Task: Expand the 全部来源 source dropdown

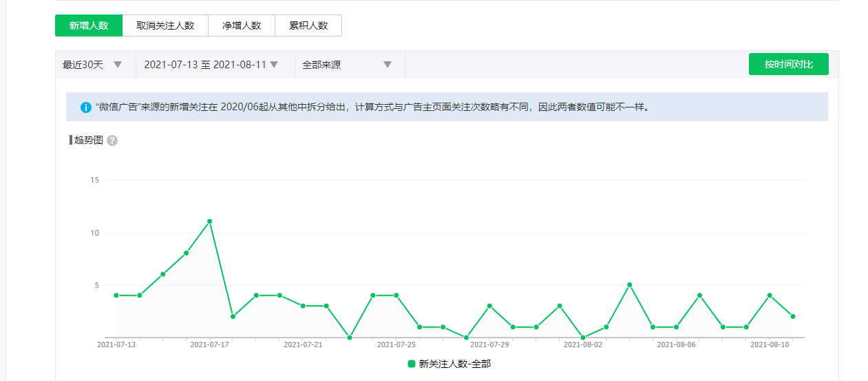Action: click(x=347, y=65)
